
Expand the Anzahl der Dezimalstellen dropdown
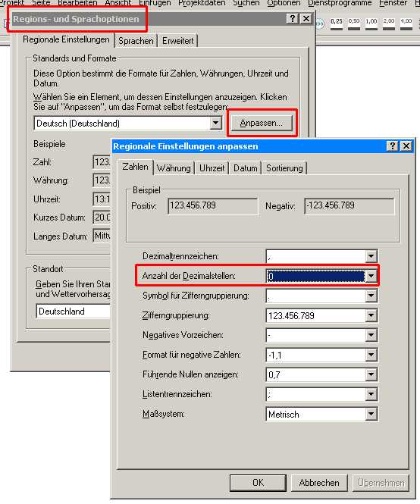pyautogui.click(x=371, y=276)
